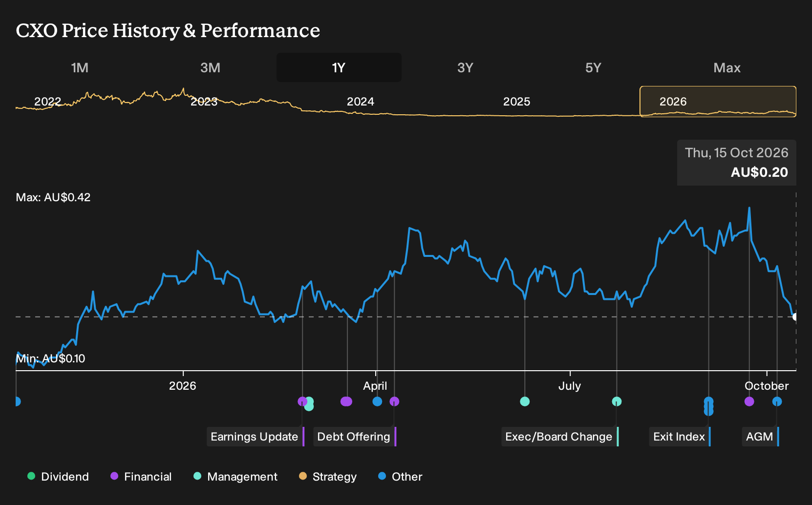The image size is (812, 505).
Task: Open the 3Y range tab
Action: tap(465, 67)
